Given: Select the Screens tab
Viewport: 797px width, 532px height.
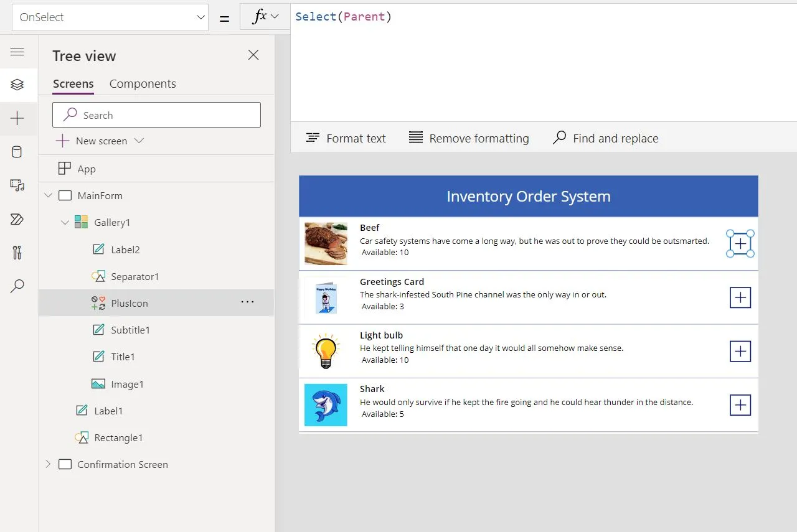Looking at the screenshot, I should click(73, 84).
